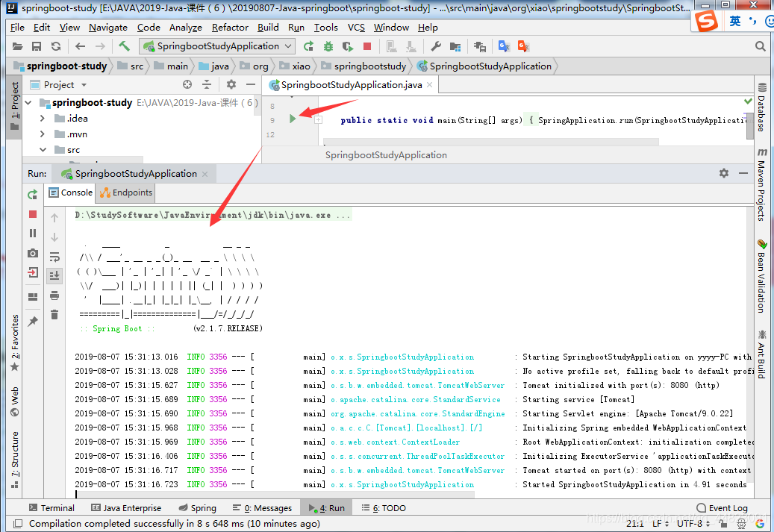Rerun the application from the Run panel
This screenshot has height=532, width=774.
33,195
